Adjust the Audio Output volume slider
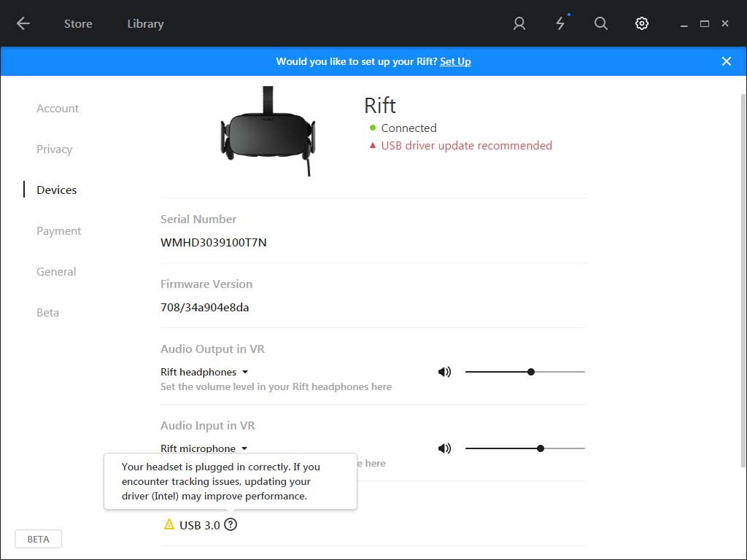The image size is (747, 560). (x=525, y=372)
